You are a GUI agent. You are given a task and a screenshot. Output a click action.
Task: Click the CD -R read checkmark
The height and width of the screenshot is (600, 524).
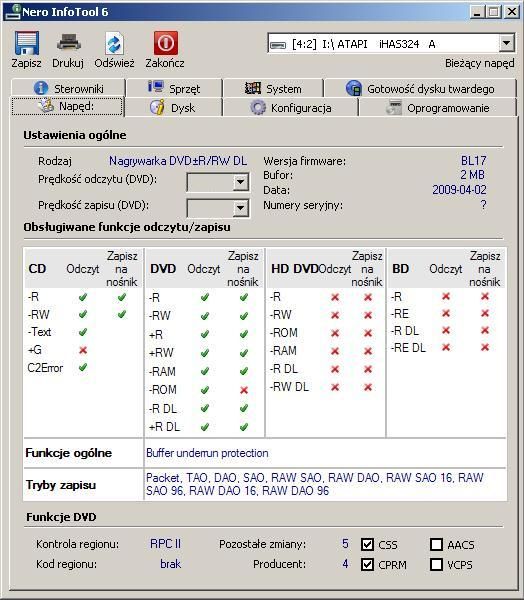tap(83, 297)
